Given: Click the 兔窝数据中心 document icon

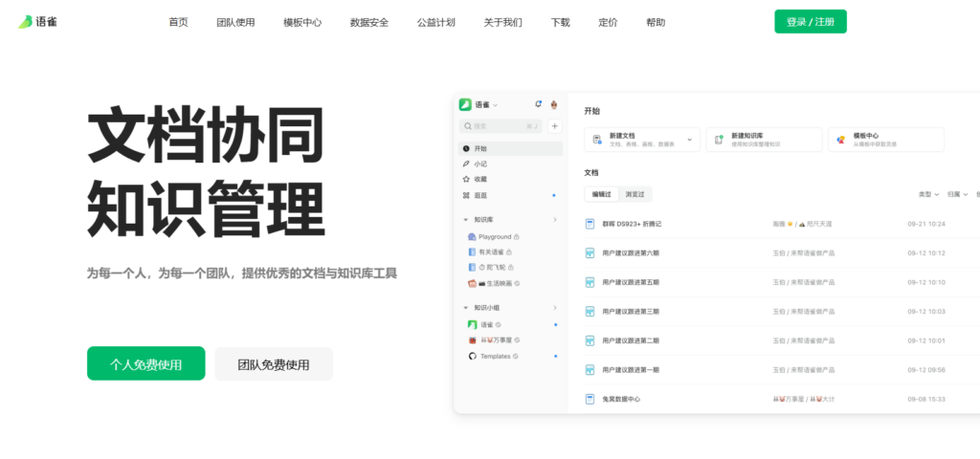Looking at the screenshot, I should coord(590,399).
